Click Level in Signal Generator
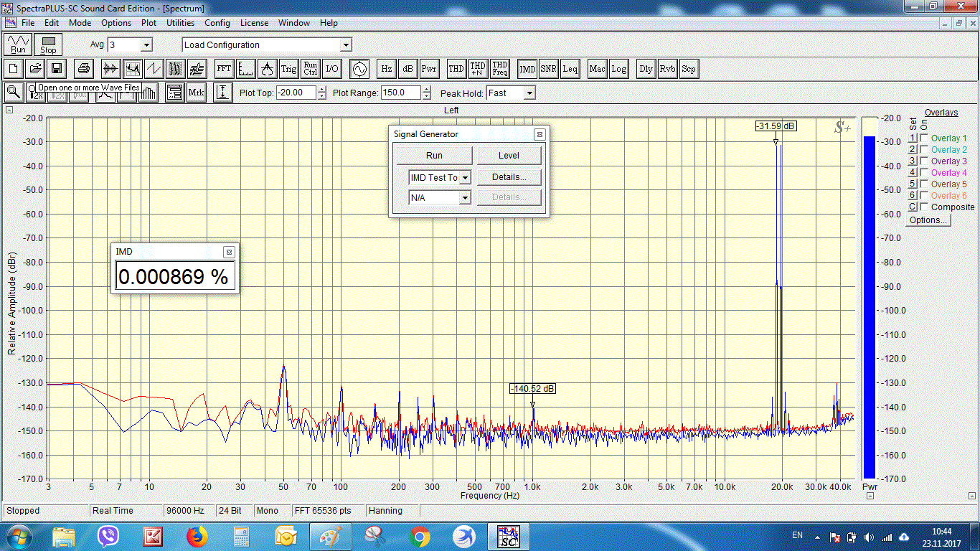Image resolution: width=980 pixels, height=551 pixels. (509, 156)
